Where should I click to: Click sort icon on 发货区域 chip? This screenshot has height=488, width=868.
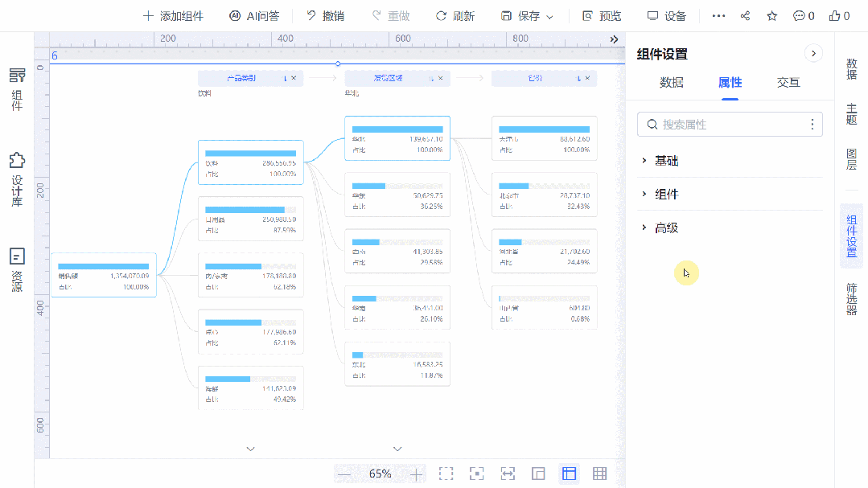click(x=432, y=79)
